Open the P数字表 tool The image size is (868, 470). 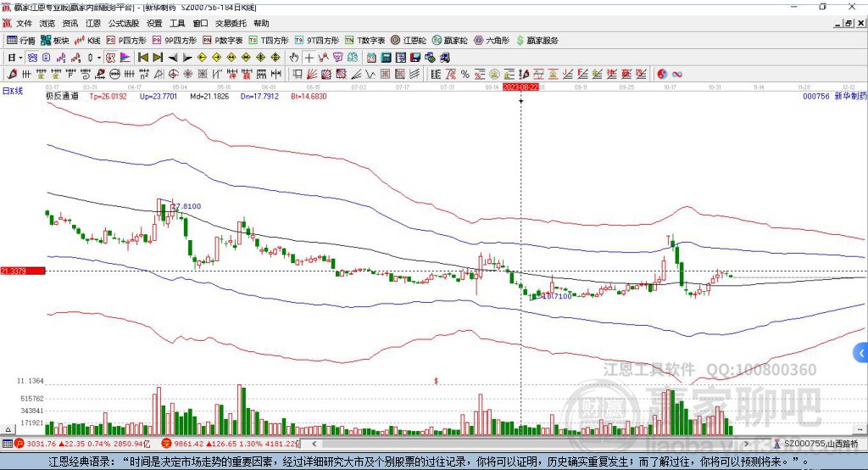(x=223, y=41)
